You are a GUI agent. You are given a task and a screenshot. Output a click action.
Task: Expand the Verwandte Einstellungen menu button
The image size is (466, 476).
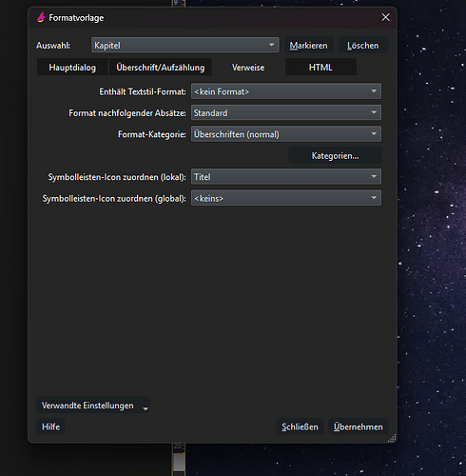pyautogui.click(x=93, y=406)
